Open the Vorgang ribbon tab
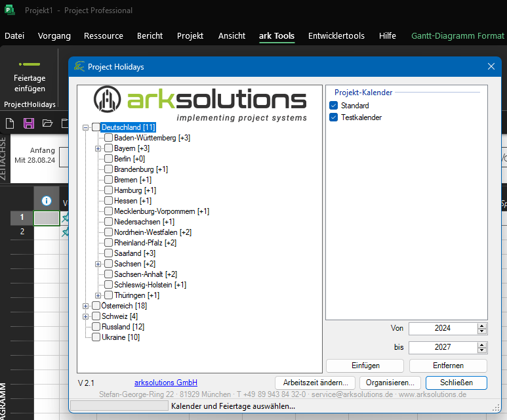507x420 pixels. [54, 35]
